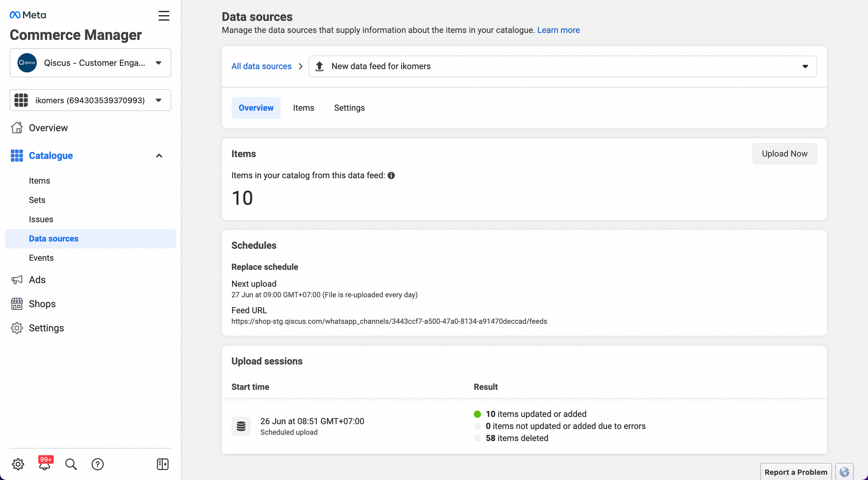Click the Upload Now button
Image resolution: width=868 pixels, height=480 pixels.
pos(784,154)
